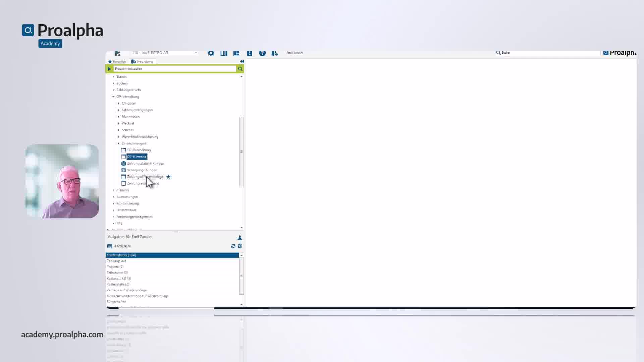Select the Programme tab
Screen dimensions: 644x362
(142, 62)
